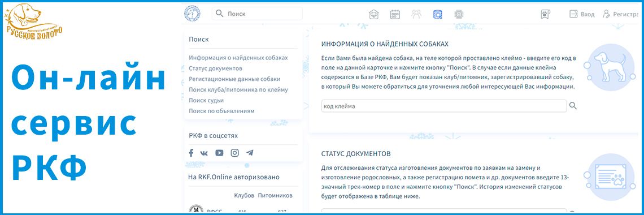Viewport: 644px width, 215px height.
Task: Open the paw bookmark icon
Action: click(545, 14)
